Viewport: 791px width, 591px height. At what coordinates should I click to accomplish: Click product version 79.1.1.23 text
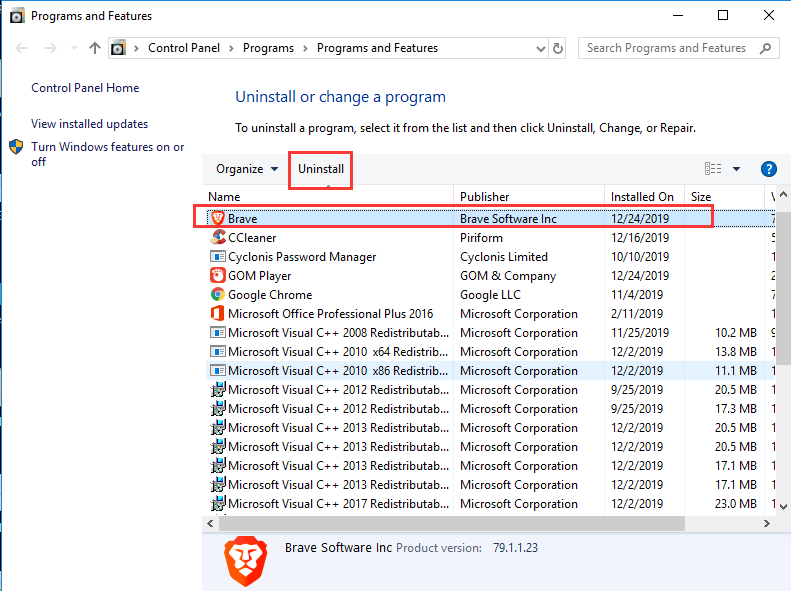(515, 548)
